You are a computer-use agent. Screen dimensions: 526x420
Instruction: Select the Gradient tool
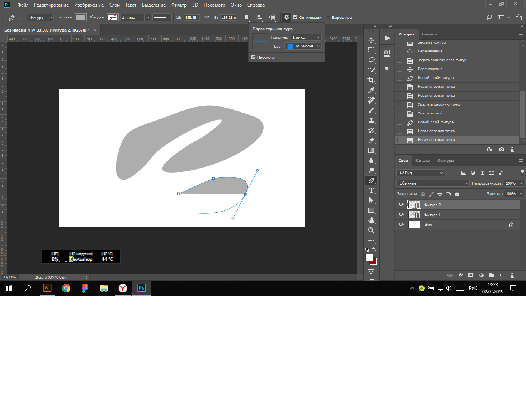(x=371, y=150)
